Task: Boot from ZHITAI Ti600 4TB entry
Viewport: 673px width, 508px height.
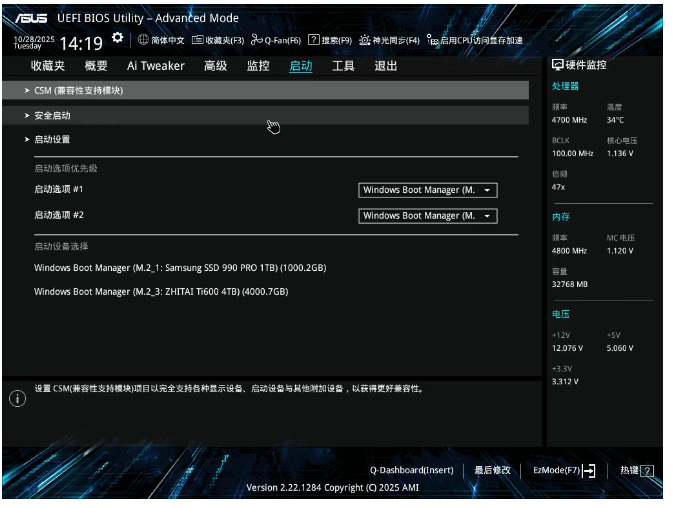Action: click(x=161, y=292)
